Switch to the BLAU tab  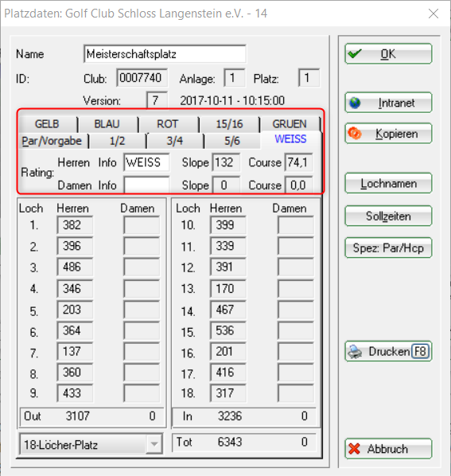coord(107,124)
